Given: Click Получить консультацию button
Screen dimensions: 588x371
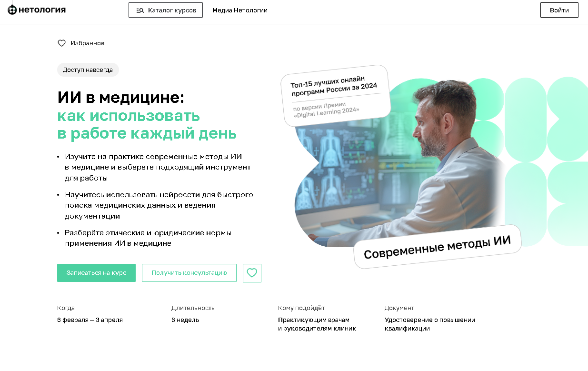Looking at the screenshot, I should click(189, 273).
